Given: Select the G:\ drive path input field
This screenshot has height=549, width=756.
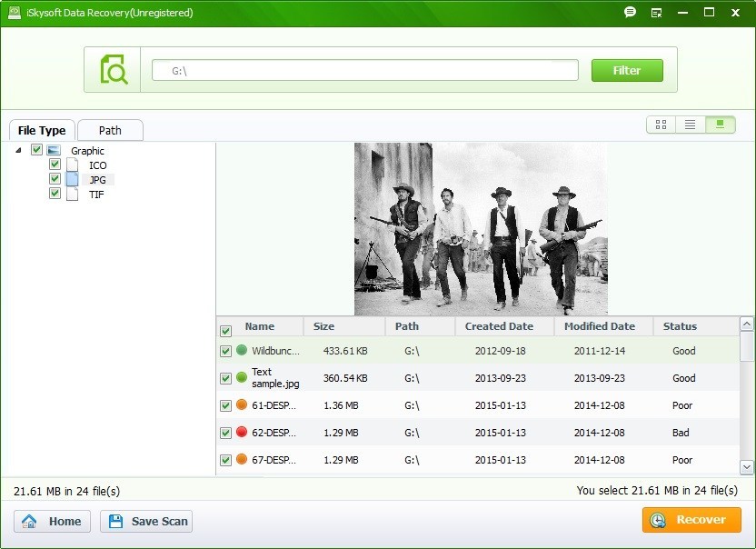Looking at the screenshot, I should click(363, 68).
